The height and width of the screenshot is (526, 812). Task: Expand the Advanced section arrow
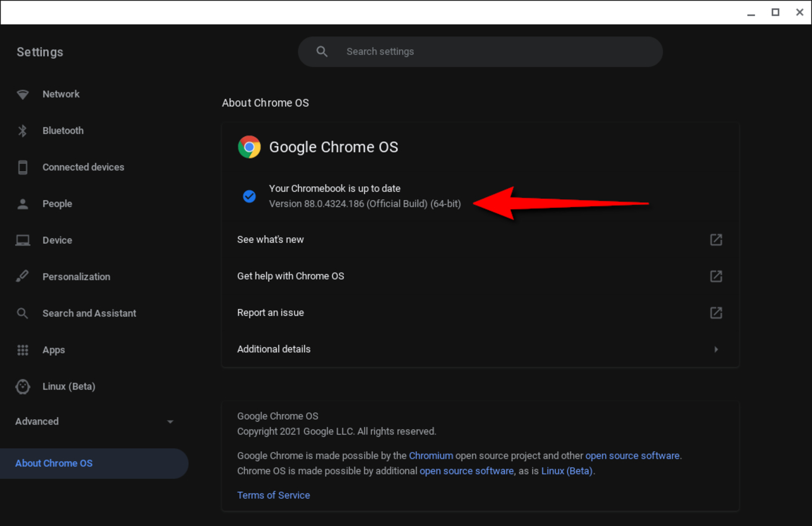(x=170, y=422)
